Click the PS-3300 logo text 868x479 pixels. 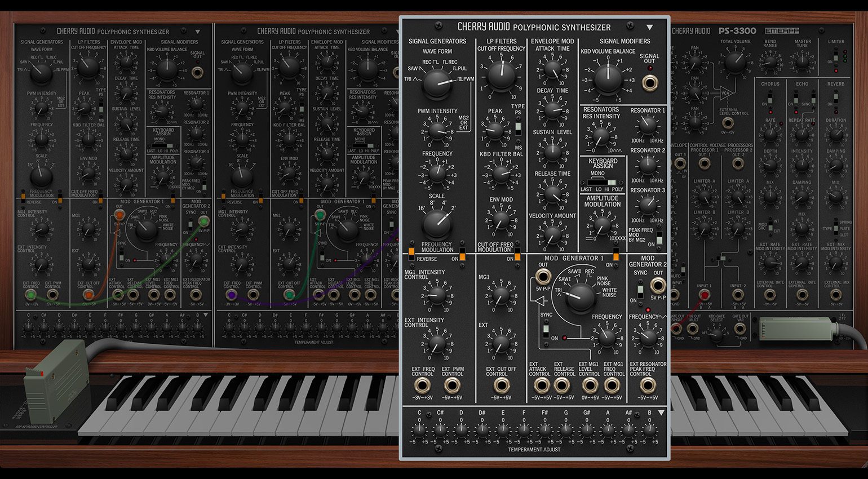[x=737, y=31]
